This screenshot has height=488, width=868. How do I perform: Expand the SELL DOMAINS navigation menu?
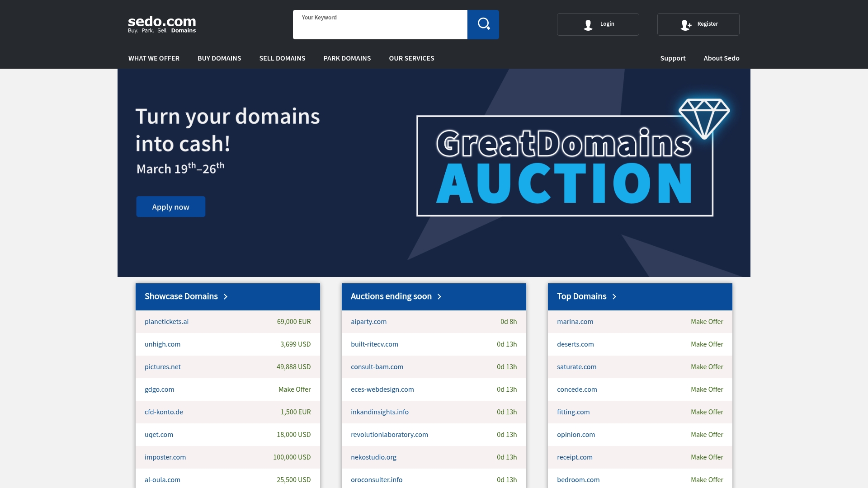282,58
